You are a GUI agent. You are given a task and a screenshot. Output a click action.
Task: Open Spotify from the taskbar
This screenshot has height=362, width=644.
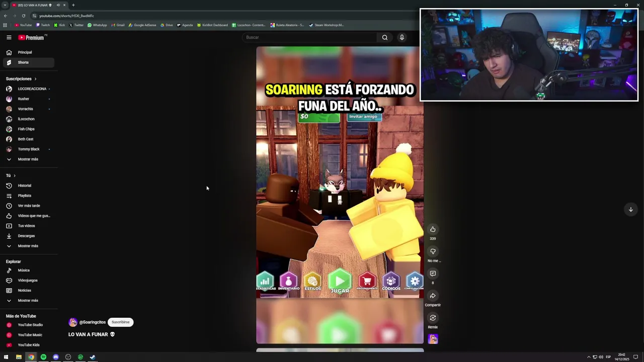(43, 357)
